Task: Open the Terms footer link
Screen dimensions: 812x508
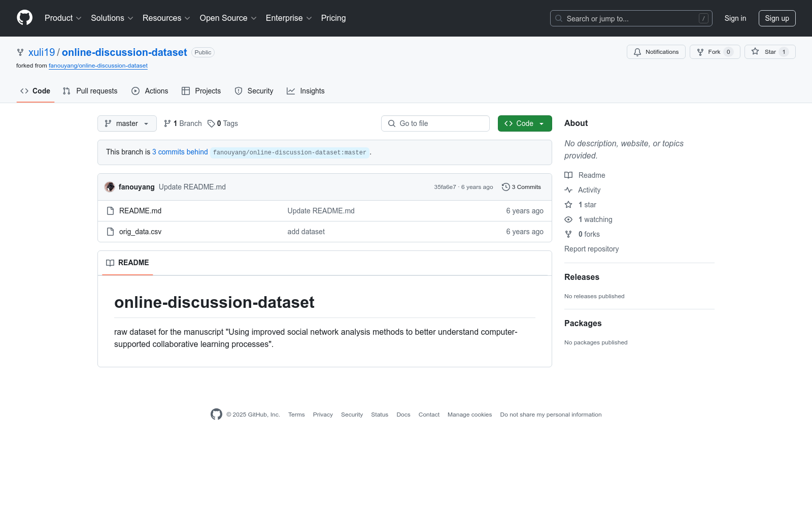Action: click(x=296, y=415)
